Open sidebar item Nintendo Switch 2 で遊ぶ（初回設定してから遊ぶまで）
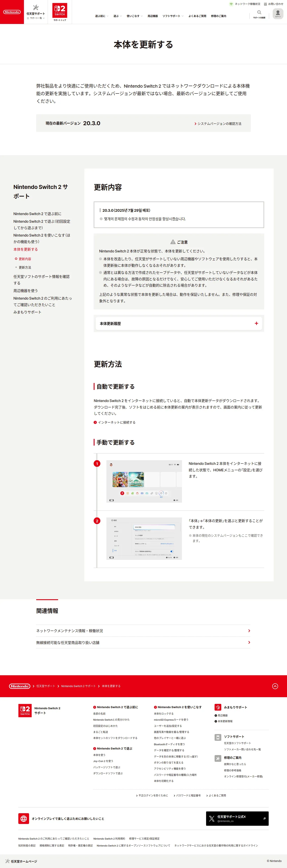This screenshot has height=868, width=287. (42, 225)
